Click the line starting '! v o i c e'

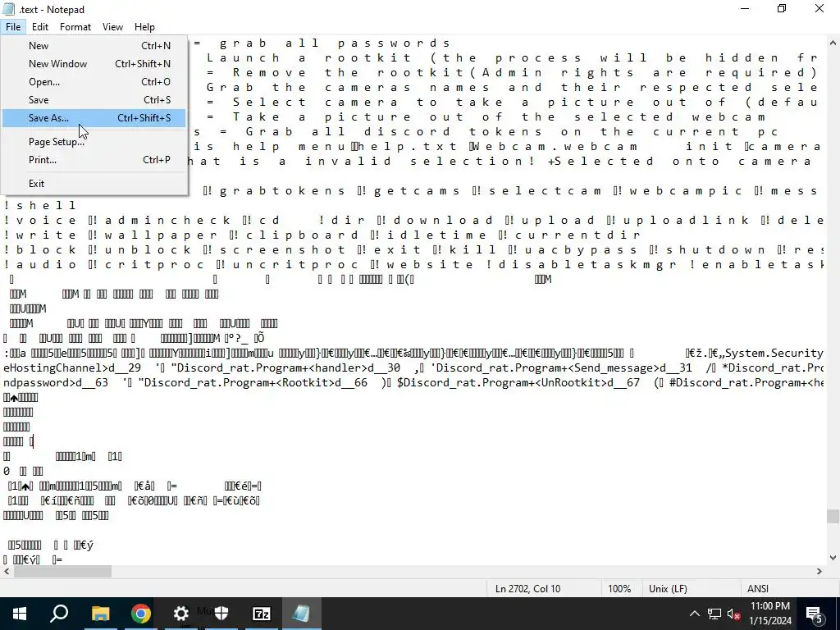pyautogui.click(x=413, y=220)
